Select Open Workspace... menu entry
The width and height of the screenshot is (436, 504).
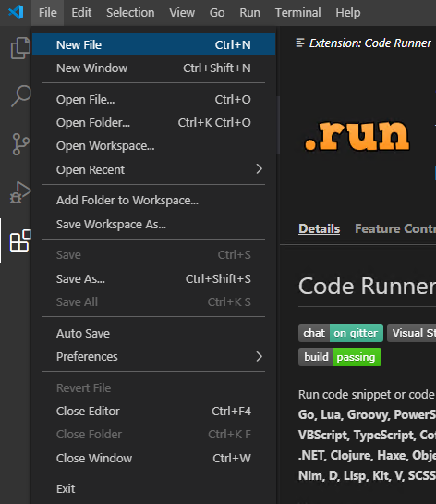pyautogui.click(x=153, y=145)
